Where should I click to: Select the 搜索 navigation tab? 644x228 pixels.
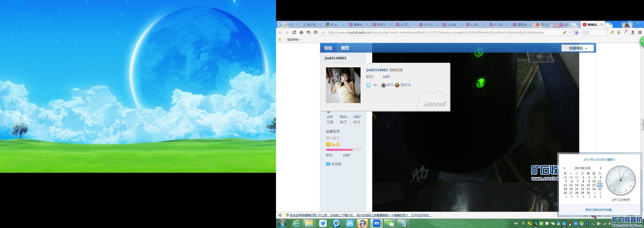(345, 48)
